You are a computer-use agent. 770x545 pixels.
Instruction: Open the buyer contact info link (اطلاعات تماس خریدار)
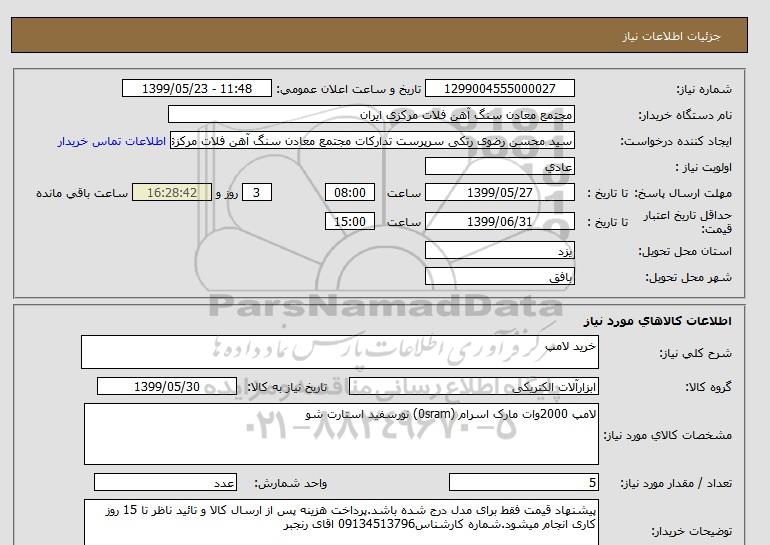pos(111,141)
